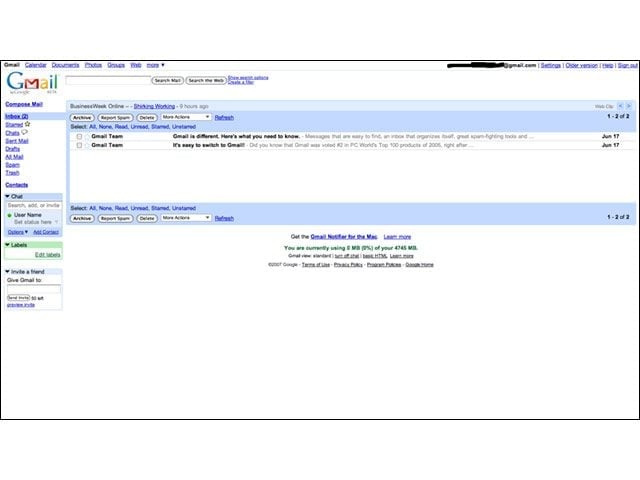Screen dimensions: 640x480
Task: Open the Drafts folder
Action: pyautogui.click(x=12, y=149)
